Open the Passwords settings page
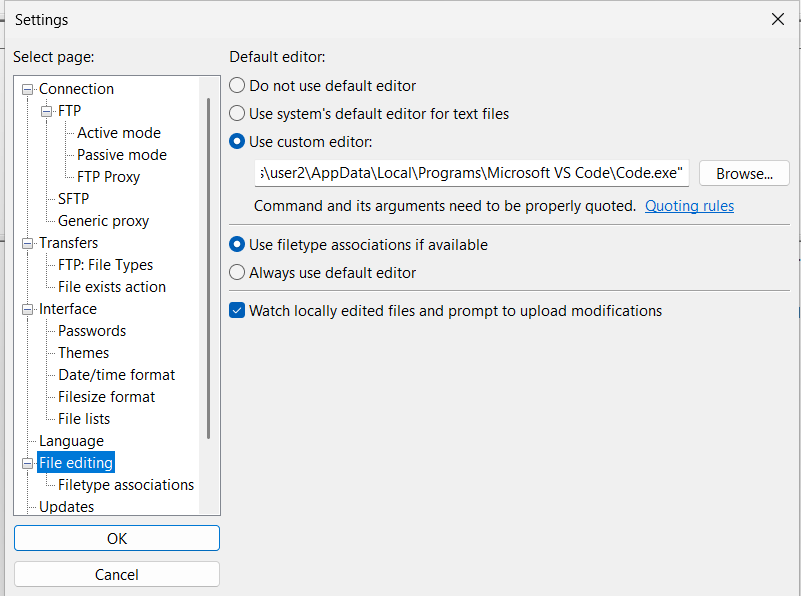 coord(92,330)
